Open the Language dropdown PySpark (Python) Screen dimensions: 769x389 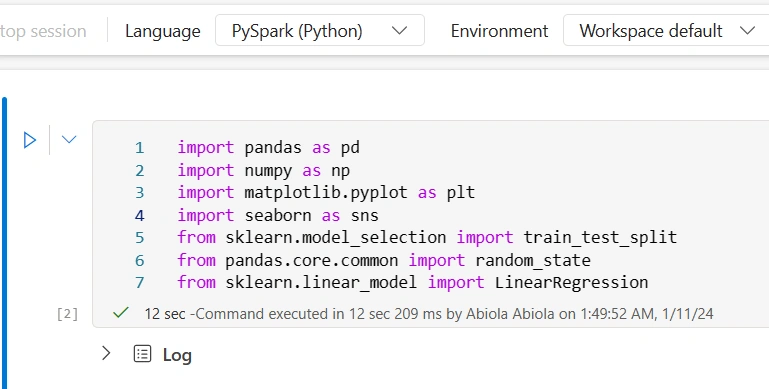pyautogui.click(x=320, y=31)
